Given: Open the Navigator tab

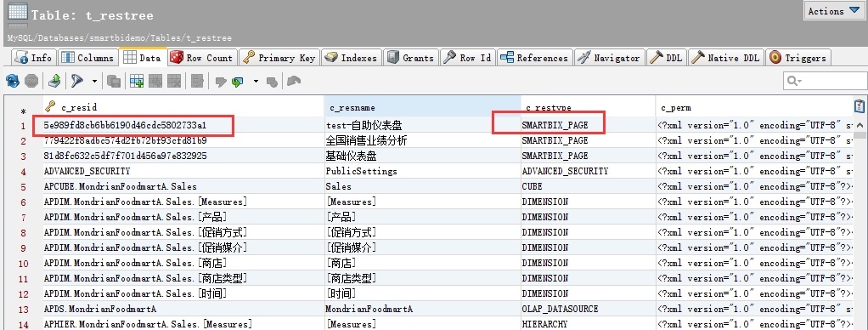Looking at the screenshot, I should pos(609,58).
